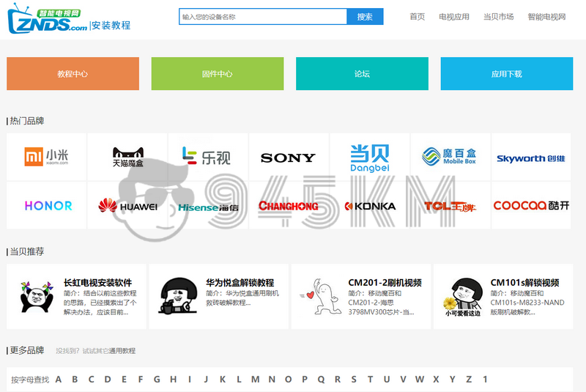Open 当贝市场 in the top navigation
Screen dimensions: 586x392
coord(499,17)
